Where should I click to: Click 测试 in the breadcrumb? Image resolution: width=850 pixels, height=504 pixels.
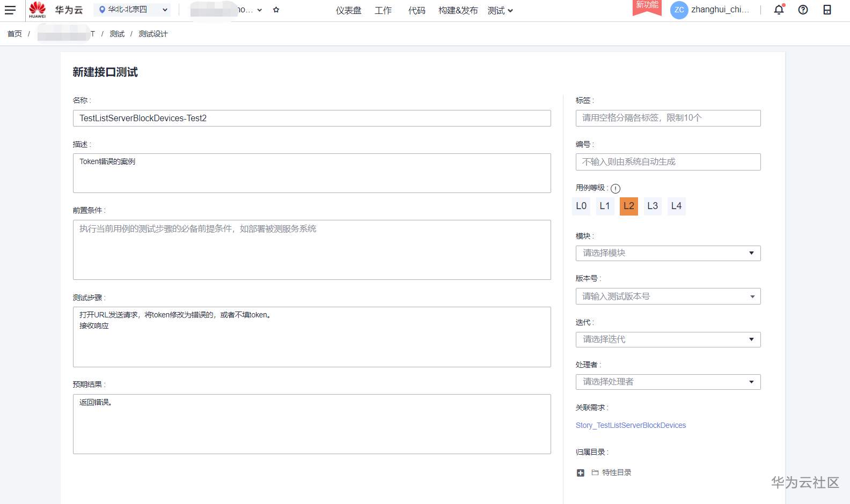[117, 34]
